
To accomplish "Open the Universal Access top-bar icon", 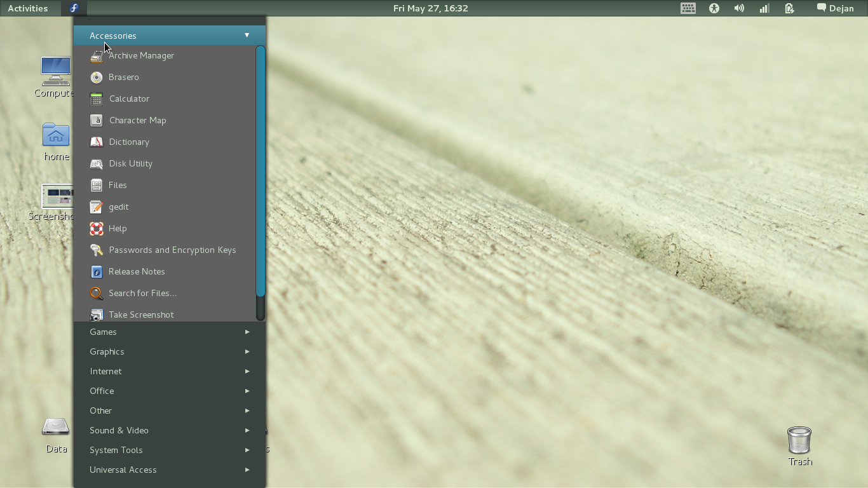I will 714,8.
